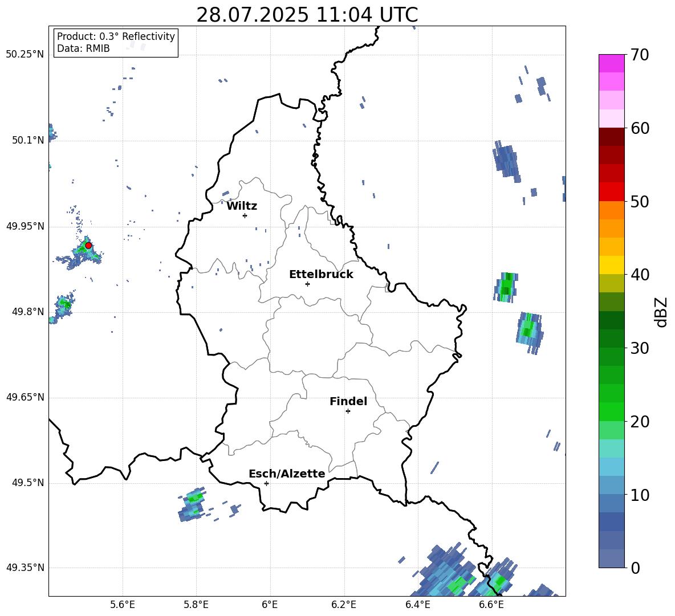Click the 50 dBZ colorbar tick label
Screen dimensions: 675x616
(x=640, y=202)
